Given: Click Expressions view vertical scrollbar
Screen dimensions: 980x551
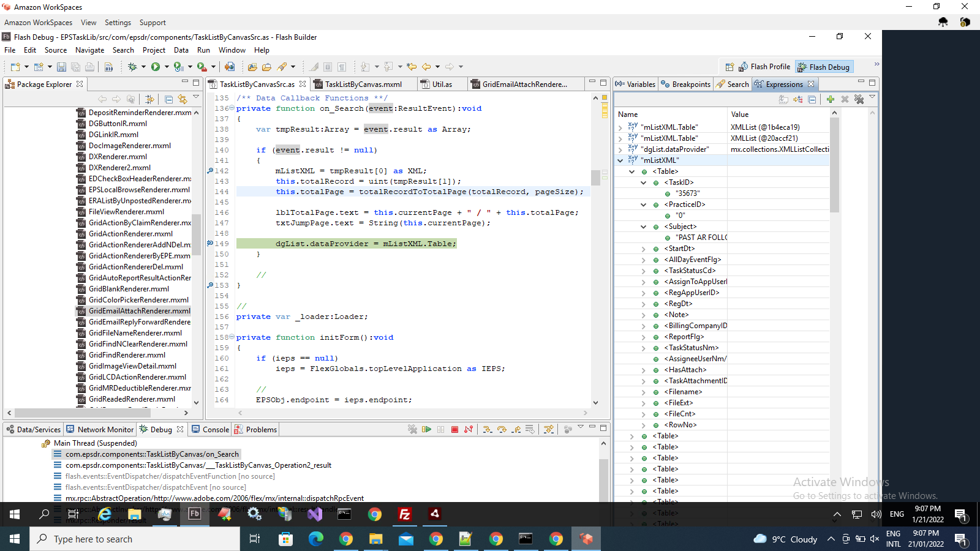Looking at the screenshot, I should 834,165.
